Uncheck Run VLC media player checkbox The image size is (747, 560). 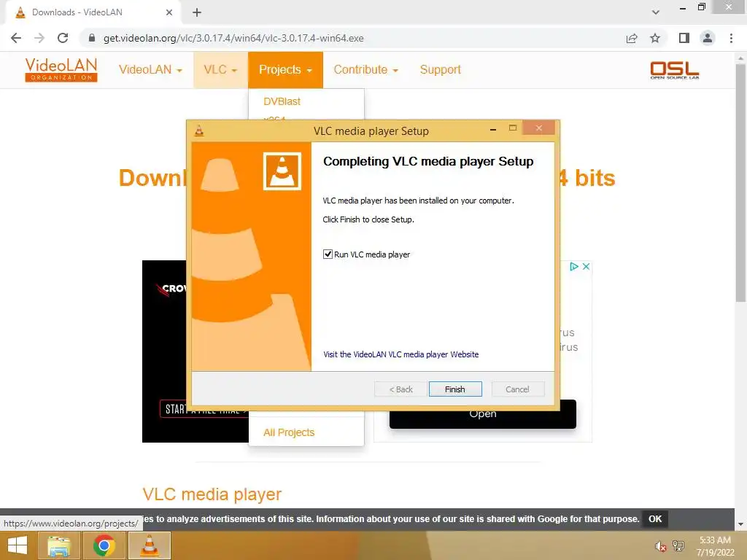point(328,254)
